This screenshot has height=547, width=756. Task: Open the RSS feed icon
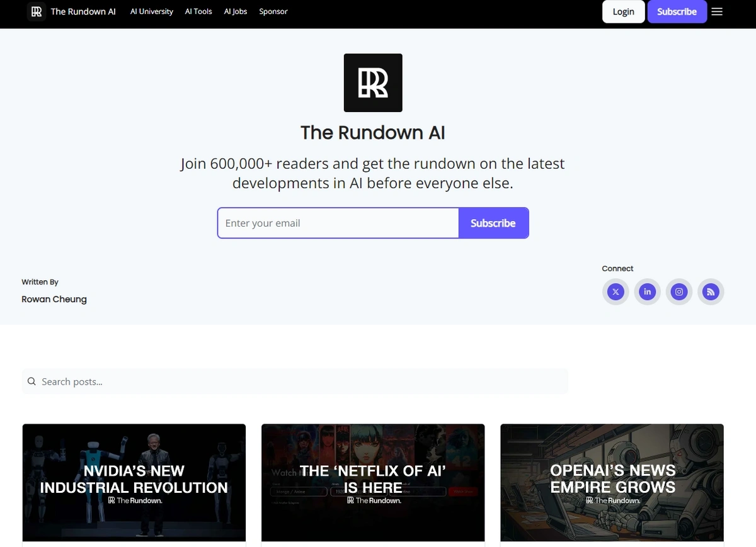click(x=711, y=291)
